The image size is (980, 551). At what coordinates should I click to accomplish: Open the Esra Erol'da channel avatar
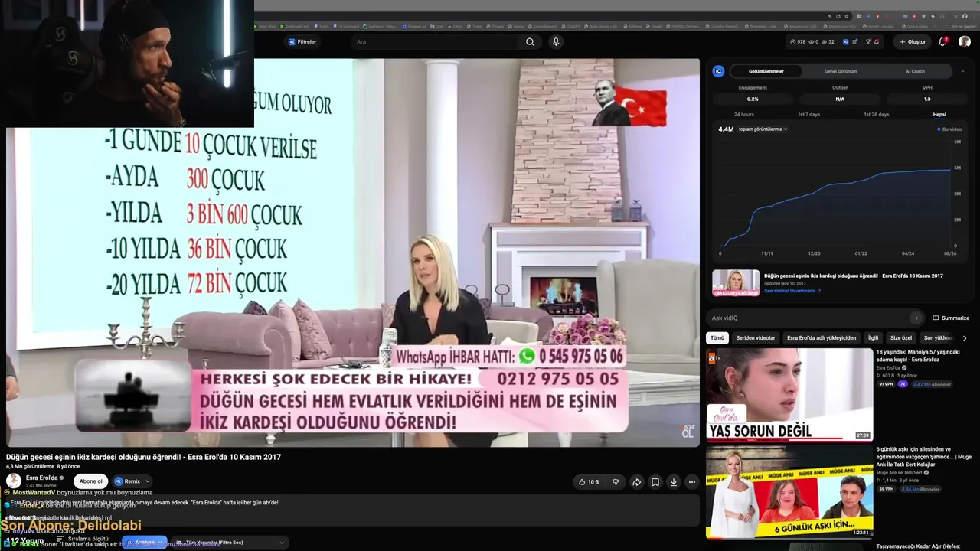[14, 481]
